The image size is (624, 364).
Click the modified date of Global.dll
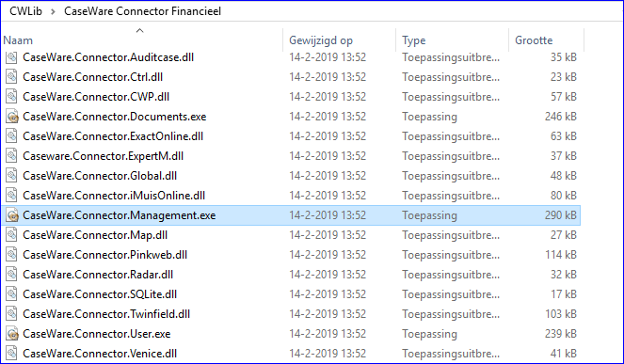(x=328, y=176)
